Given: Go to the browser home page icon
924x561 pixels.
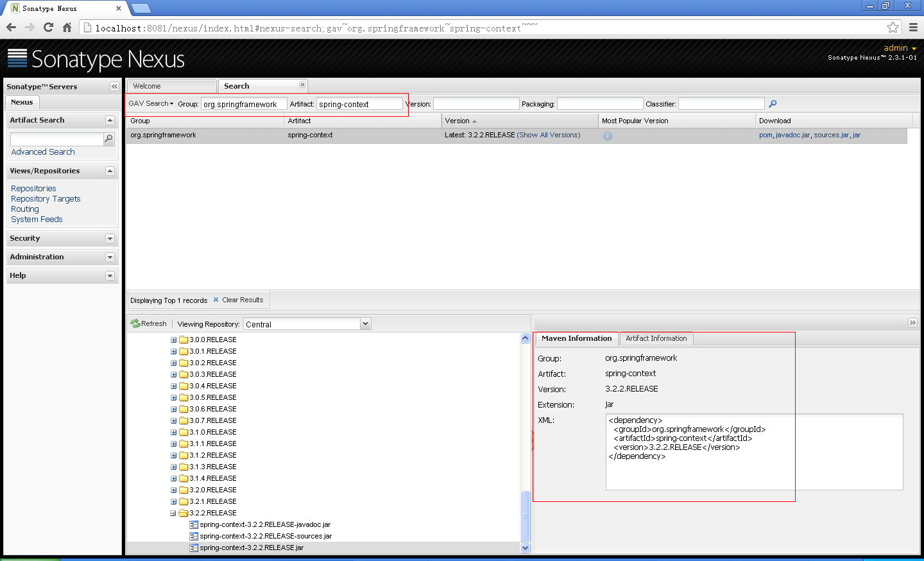Looking at the screenshot, I should tap(67, 27).
